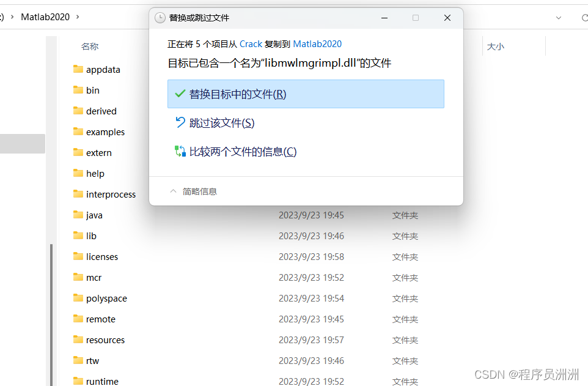
Task: Click the remote folder name
Action: tap(101, 319)
